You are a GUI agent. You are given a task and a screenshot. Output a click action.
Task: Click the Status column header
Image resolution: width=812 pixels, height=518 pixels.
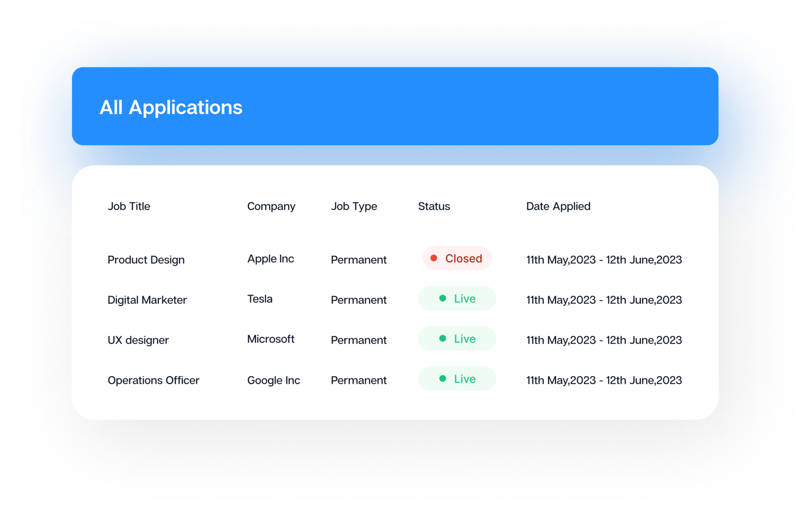pos(434,206)
